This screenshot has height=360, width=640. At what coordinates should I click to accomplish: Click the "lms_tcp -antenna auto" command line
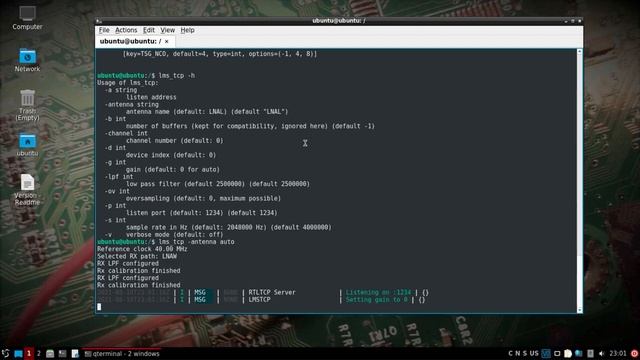tap(197, 242)
